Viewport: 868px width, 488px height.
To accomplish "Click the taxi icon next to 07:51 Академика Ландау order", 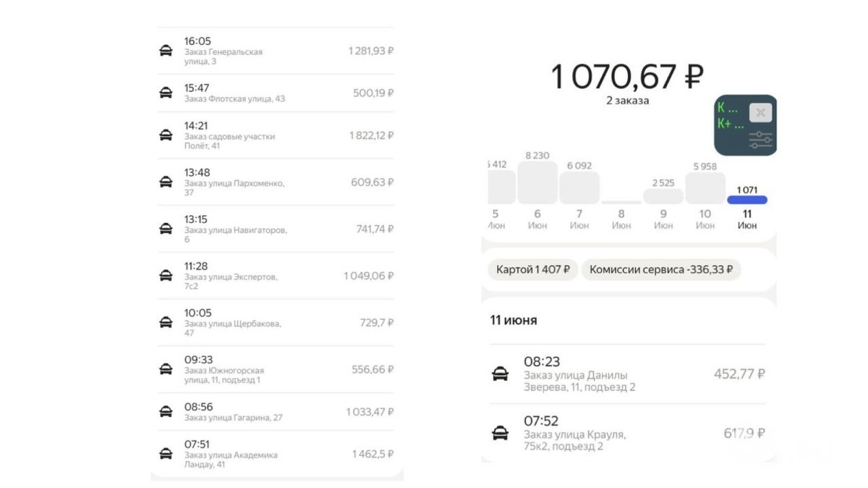I will click(167, 453).
